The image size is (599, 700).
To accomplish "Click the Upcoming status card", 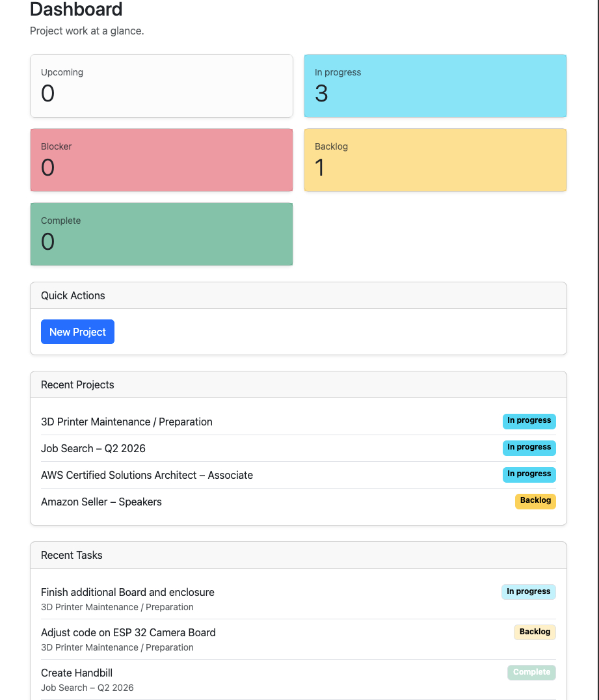I will [x=161, y=85].
